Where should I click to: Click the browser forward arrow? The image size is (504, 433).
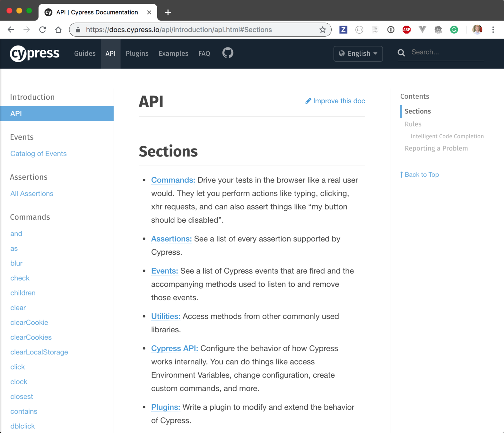(x=27, y=30)
